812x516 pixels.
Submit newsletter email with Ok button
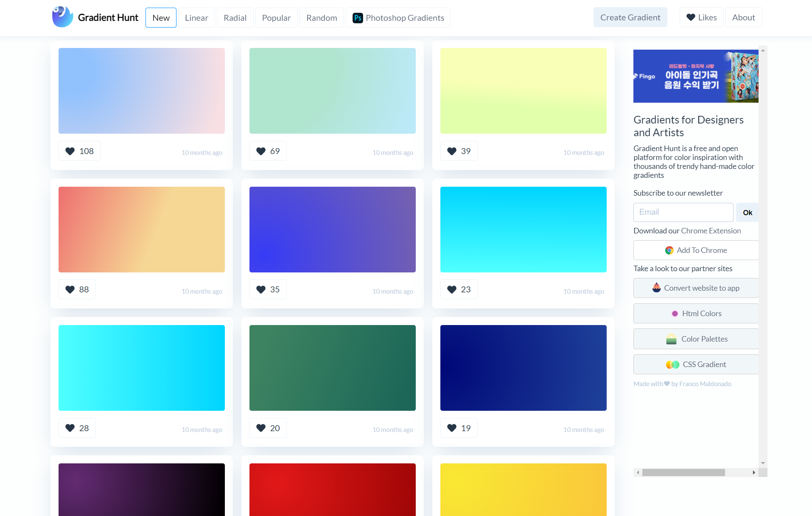click(748, 212)
